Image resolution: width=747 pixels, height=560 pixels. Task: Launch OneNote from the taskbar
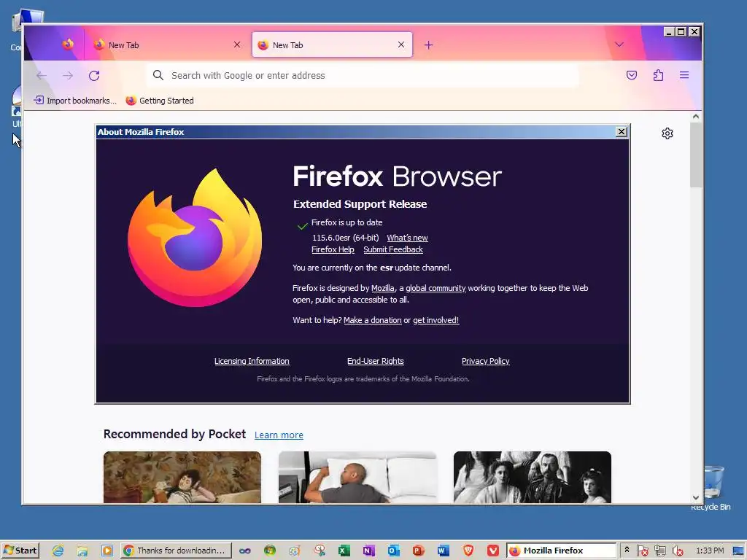[x=368, y=551]
